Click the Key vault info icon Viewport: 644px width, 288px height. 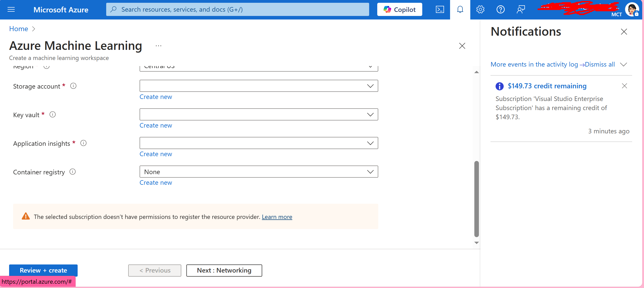click(53, 115)
